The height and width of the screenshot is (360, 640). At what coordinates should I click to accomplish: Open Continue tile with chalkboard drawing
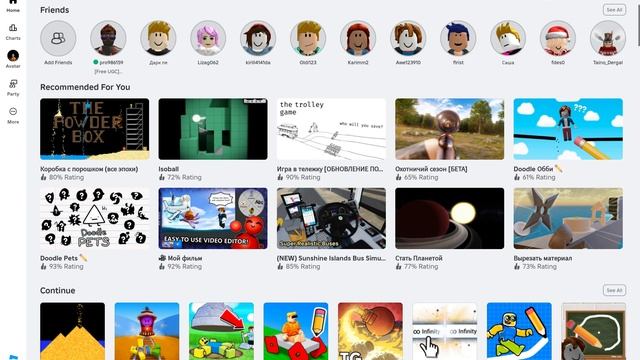tap(594, 331)
